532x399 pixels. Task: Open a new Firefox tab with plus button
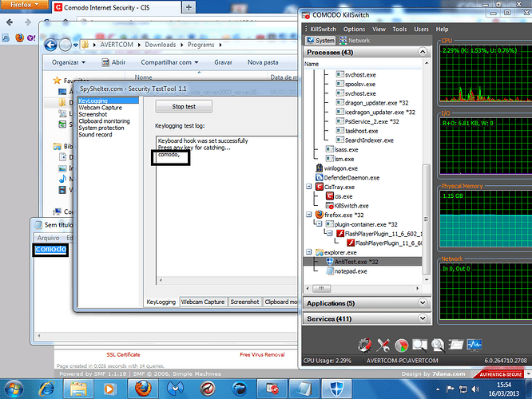pyautogui.click(x=189, y=7)
